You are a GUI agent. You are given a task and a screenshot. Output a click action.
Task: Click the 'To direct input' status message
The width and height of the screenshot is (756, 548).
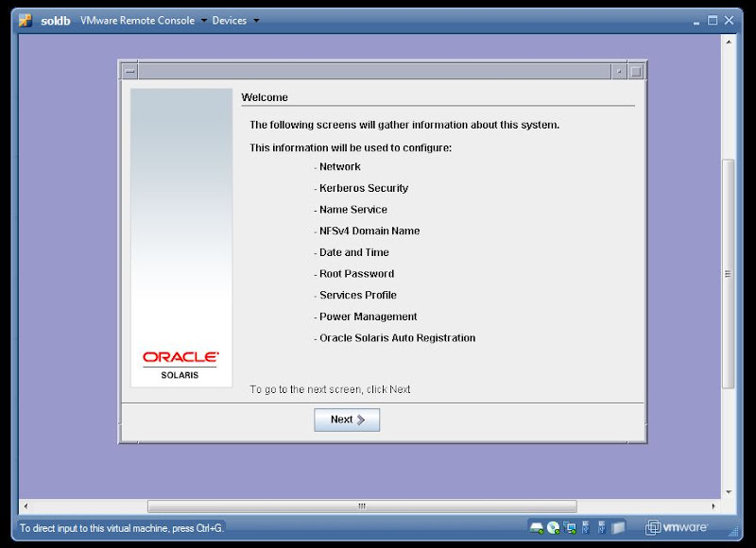tap(122, 528)
